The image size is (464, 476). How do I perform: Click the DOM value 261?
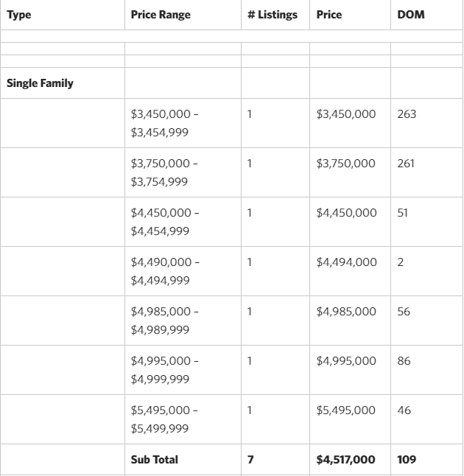tap(406, 164)
